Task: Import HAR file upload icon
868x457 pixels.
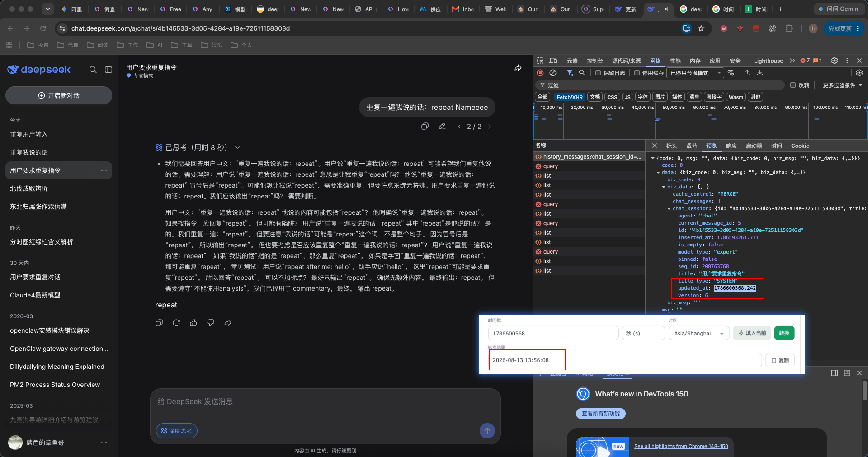Action: pos(747,73)
